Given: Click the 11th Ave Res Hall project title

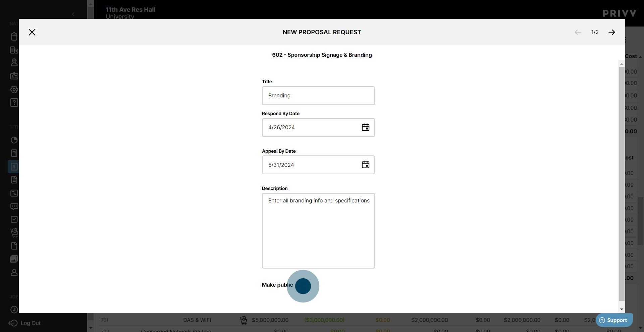Looking at the screenshot, I should tap(130, 10).
